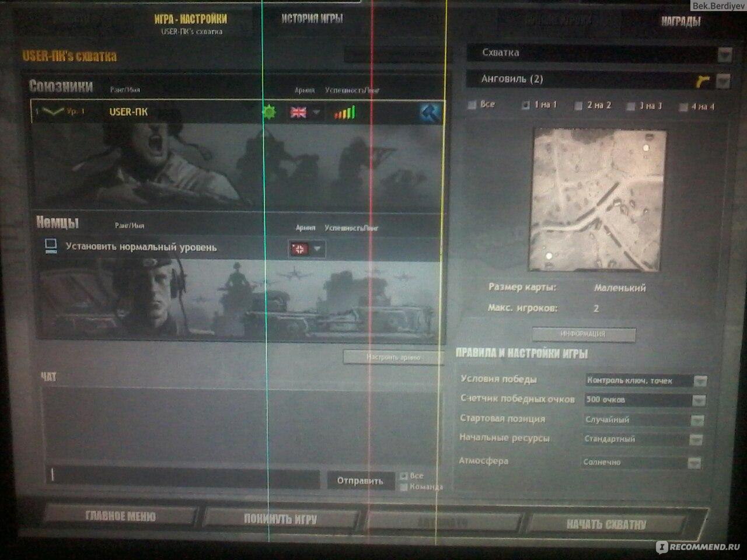This screenshot has height=560, width=747.
Task: Click the blue hammer icon in USER-ПК row
Action: 430,112
